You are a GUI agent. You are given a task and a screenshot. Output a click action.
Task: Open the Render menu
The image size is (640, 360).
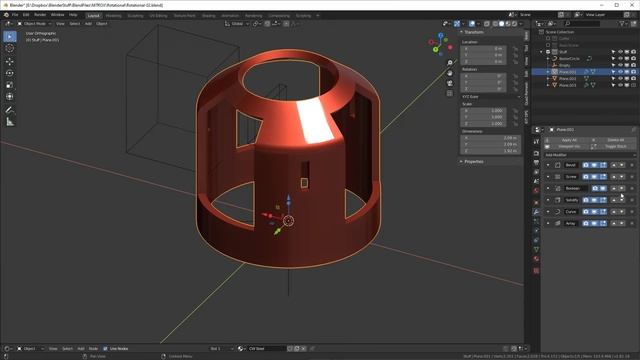point(40,15)
